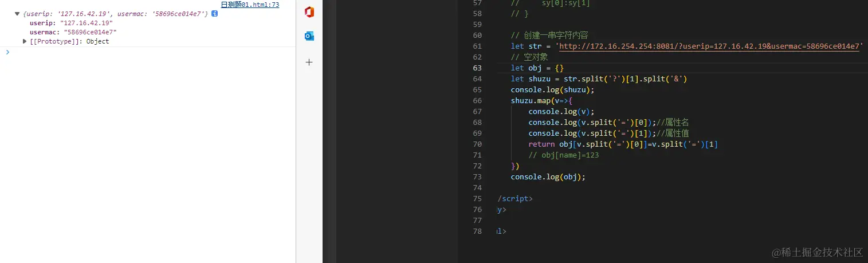Click the plus icon to add a sidebar app
Screen dimensions: 868x263
[309, 62]
